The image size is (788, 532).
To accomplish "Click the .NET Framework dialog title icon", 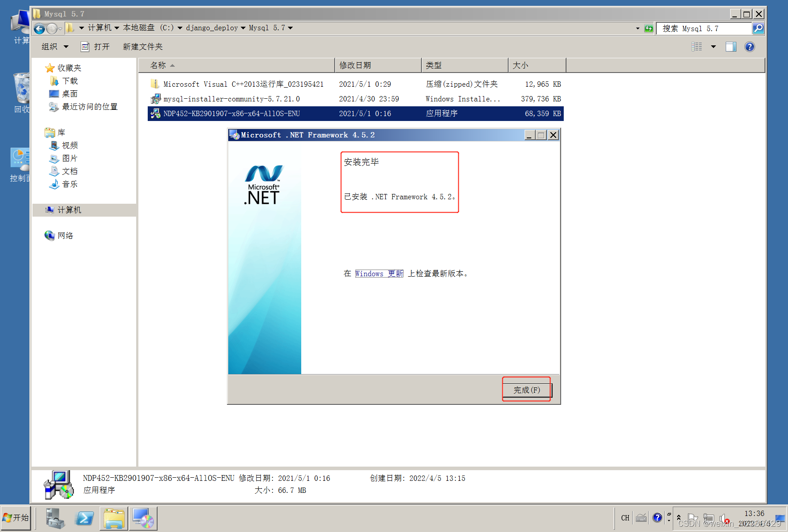I will tap(234, 135).
